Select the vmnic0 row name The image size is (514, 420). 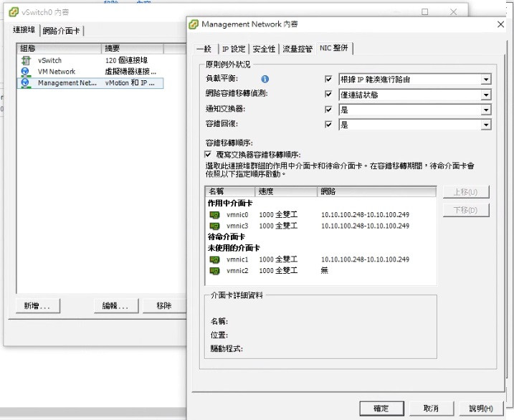pyautogui.click(x=237, y=215)
